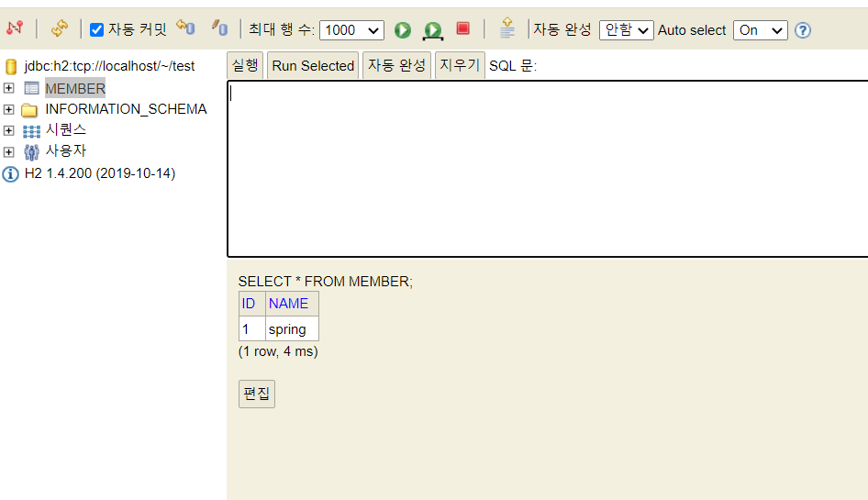Image resolution: width=868 pixels, height=500 pixels.
Task: Click the commit icon
Action: (220, 28)
